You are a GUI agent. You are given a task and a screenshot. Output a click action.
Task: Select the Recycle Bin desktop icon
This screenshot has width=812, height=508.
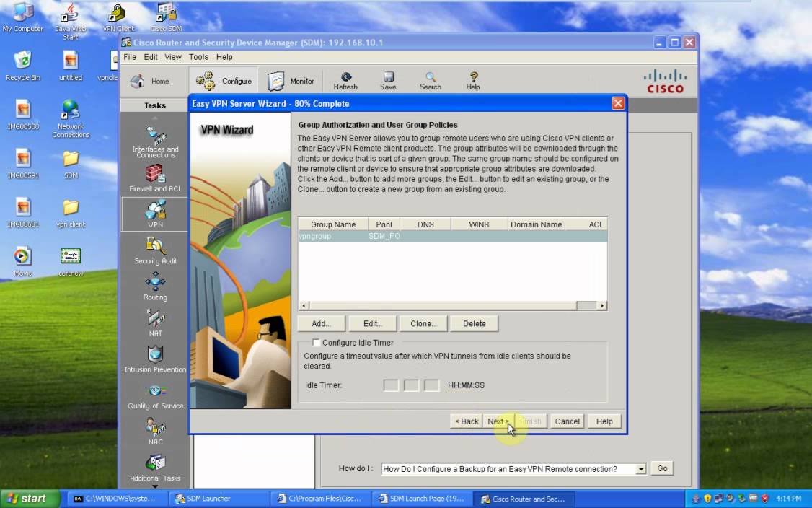point(23,66)
